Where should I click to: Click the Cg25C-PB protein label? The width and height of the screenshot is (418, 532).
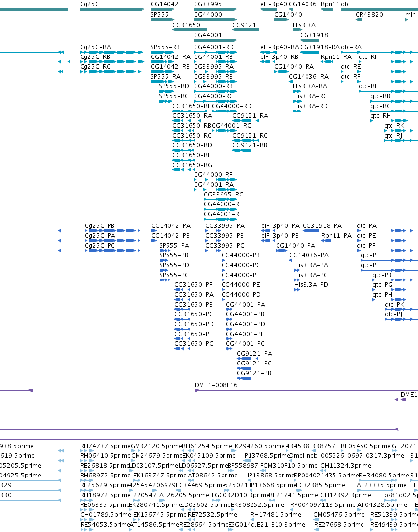(x=100, y=225)
